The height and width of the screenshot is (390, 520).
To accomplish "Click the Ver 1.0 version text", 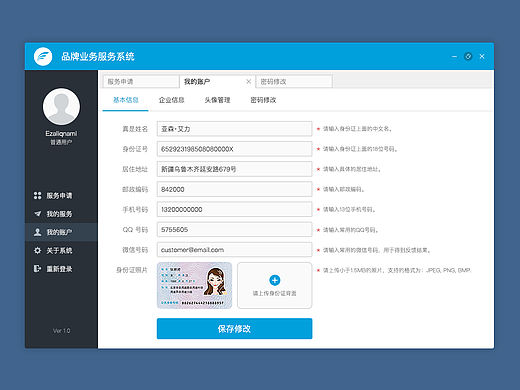I will pyautogui.click(x=61, y=331).
